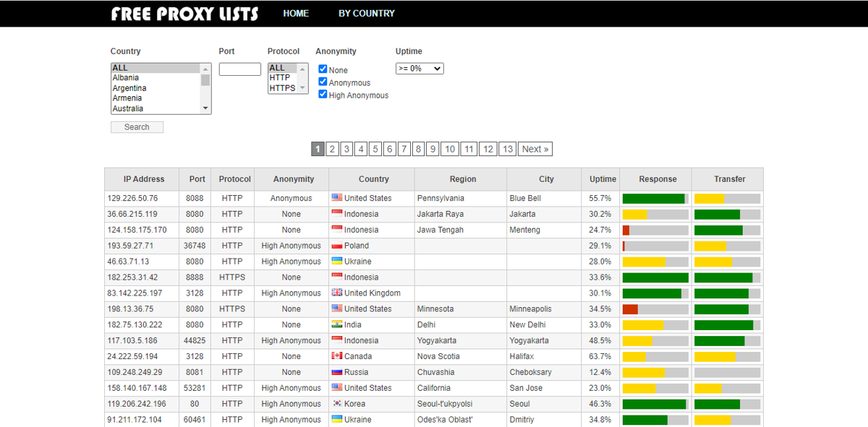Click Next to view more proxies

coord(535,149)
